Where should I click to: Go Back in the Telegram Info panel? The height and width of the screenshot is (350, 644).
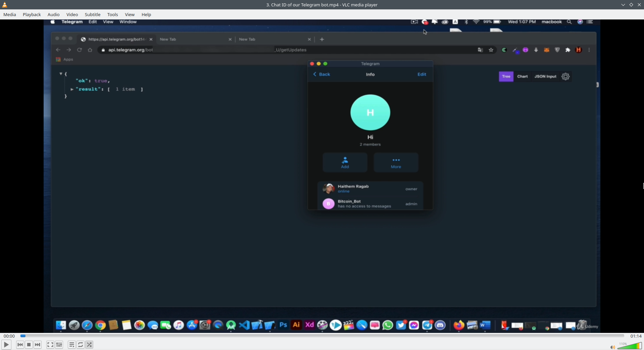[322, 74]
